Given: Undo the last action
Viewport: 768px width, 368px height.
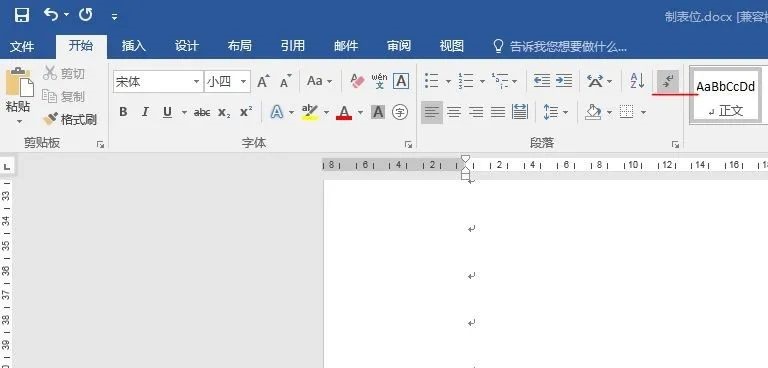Looking at the screenshot, I should coord(50,15).
